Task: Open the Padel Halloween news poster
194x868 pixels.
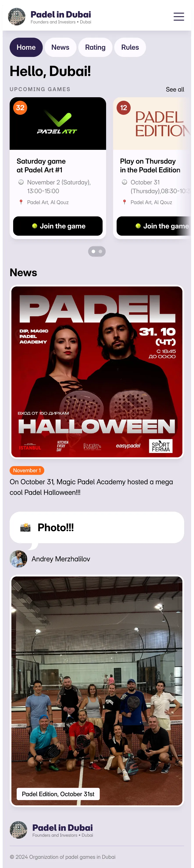Action: [x=97, y=372]
